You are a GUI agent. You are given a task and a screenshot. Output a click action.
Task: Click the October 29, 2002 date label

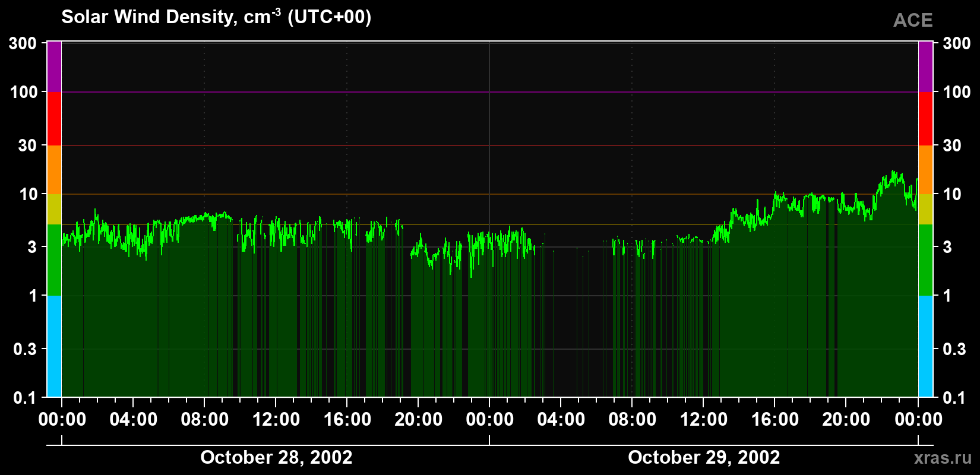[704, 457]
